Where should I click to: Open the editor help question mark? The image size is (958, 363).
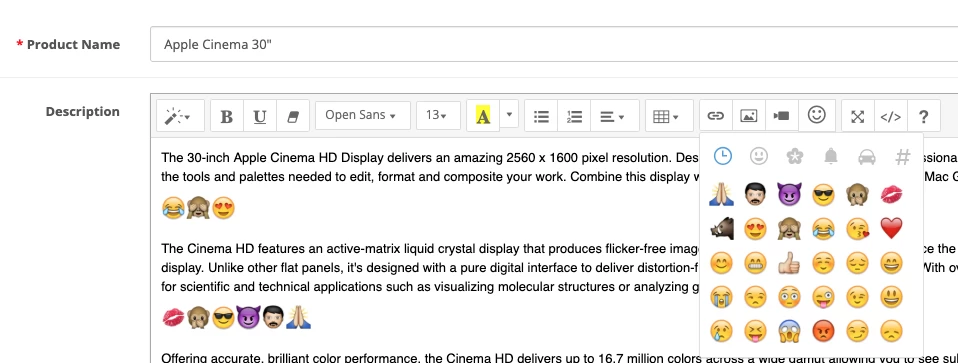pos(924,116)
